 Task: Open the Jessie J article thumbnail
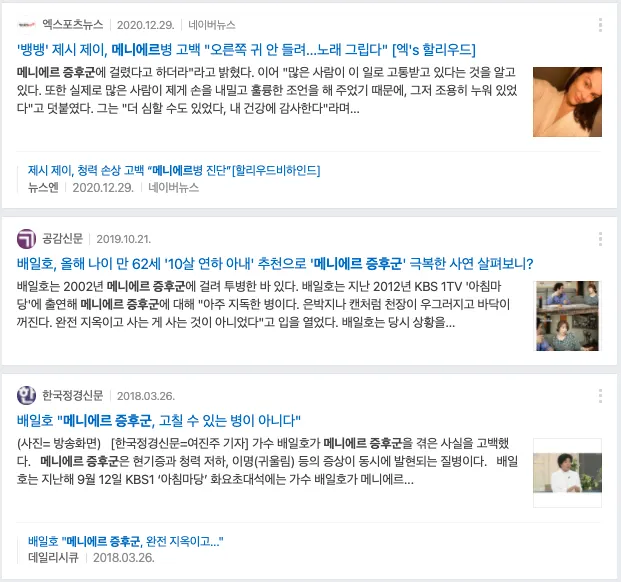tap(567, 102)
